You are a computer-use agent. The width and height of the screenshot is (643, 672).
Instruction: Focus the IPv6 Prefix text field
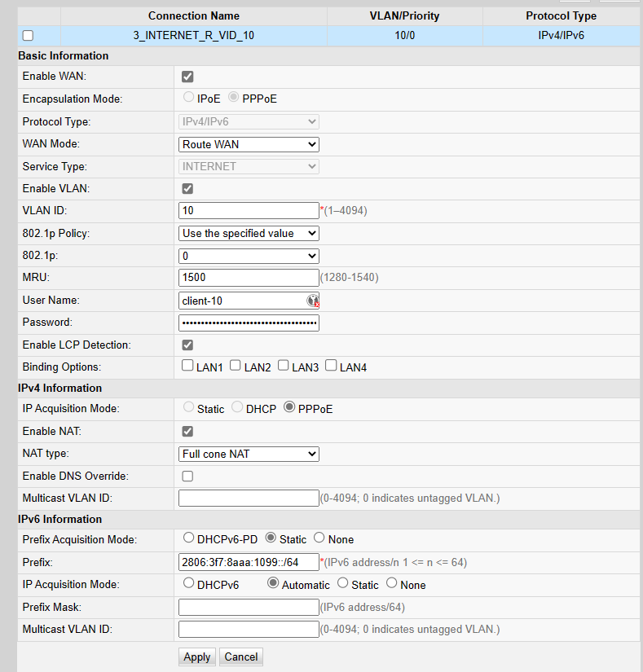248,562
